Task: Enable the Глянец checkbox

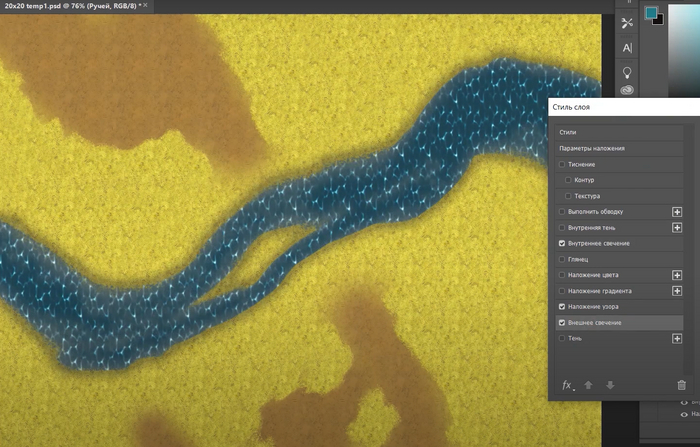Action: pos(562,259)
